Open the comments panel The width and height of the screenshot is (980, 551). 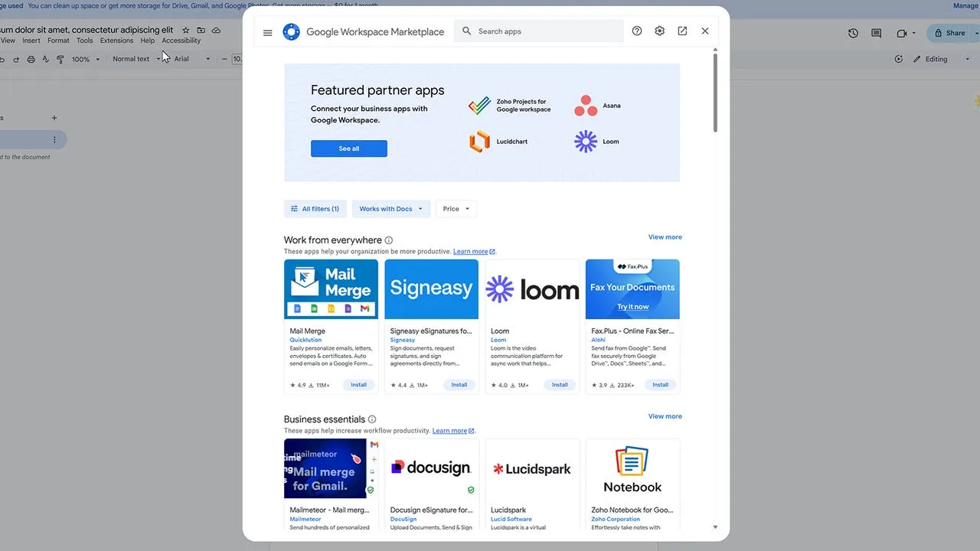tap(876, 33)
